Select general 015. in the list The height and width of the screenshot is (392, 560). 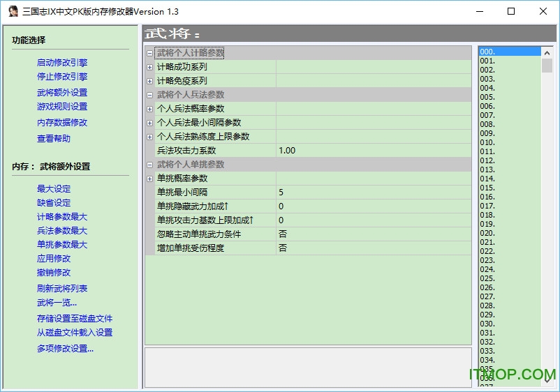pyautogui.click(x=510, y=188)
